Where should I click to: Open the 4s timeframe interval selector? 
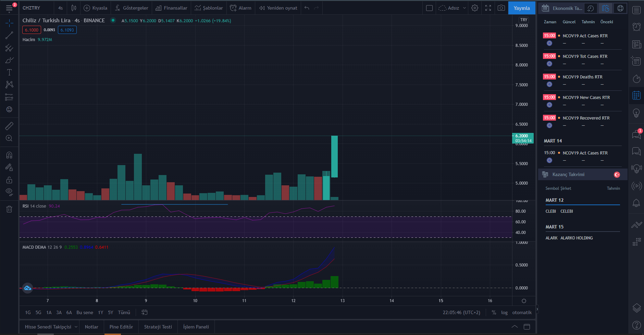point(60,8)
